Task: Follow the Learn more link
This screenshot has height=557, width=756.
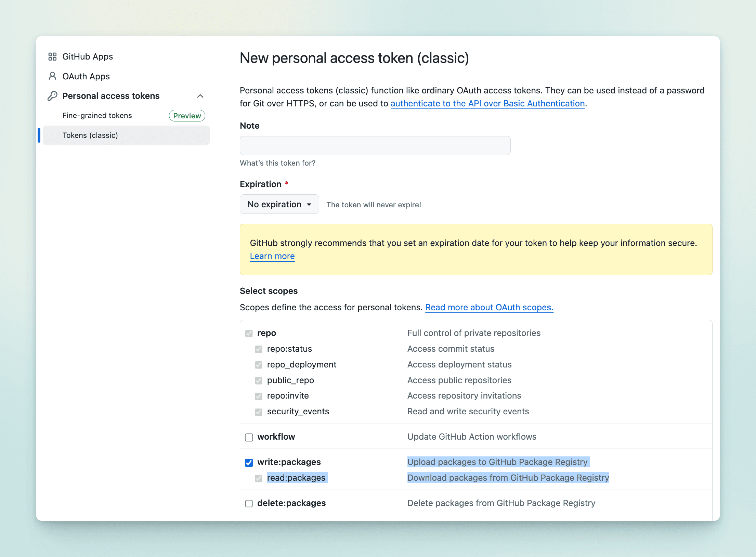Action: (x=272, y=256)
